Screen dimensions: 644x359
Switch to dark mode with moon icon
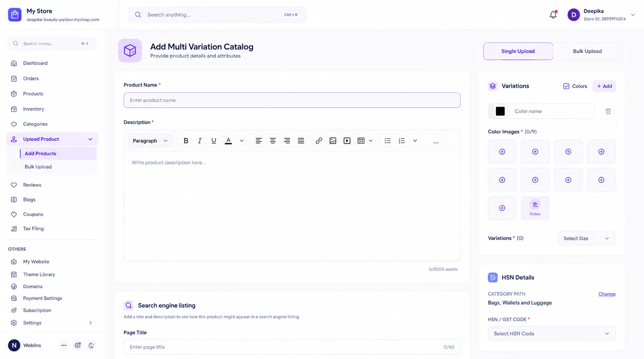91,345
